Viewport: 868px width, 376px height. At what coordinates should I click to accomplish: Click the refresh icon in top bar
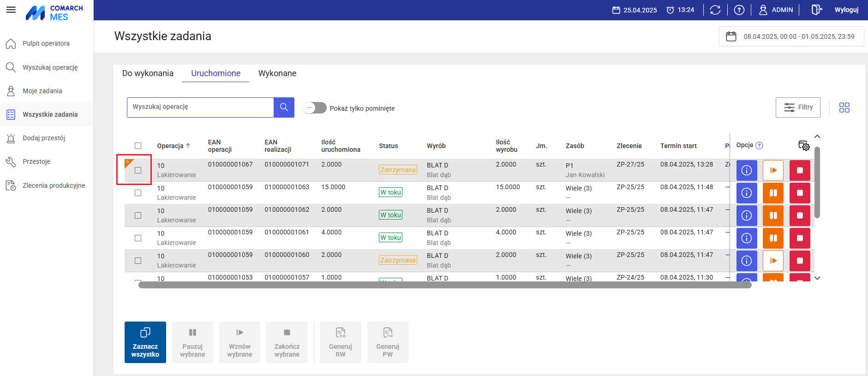pos(715,10)
